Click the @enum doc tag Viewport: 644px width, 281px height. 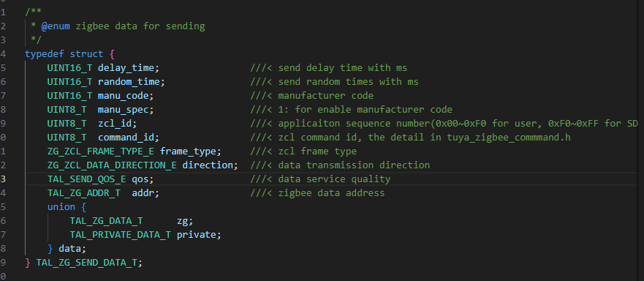pyautogui.click(x=56, y=26)
